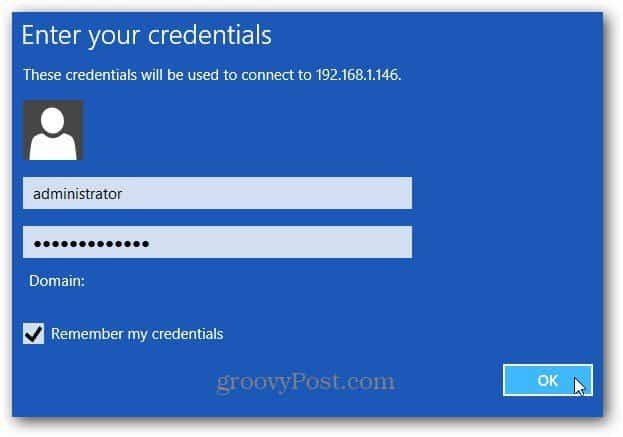Viewport: 623px width, 437px height.
Task: Click the head of the avatar picture
Action: click(x=53, y=121)
